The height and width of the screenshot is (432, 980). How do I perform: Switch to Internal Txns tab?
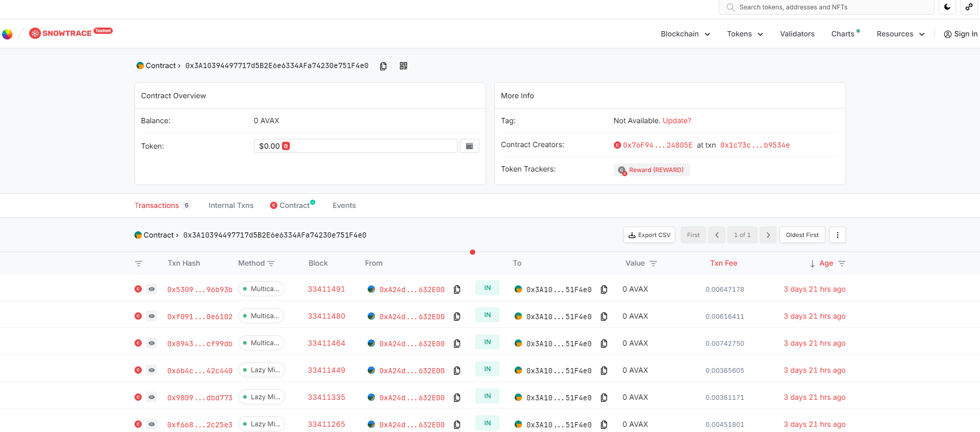point(231,205)
